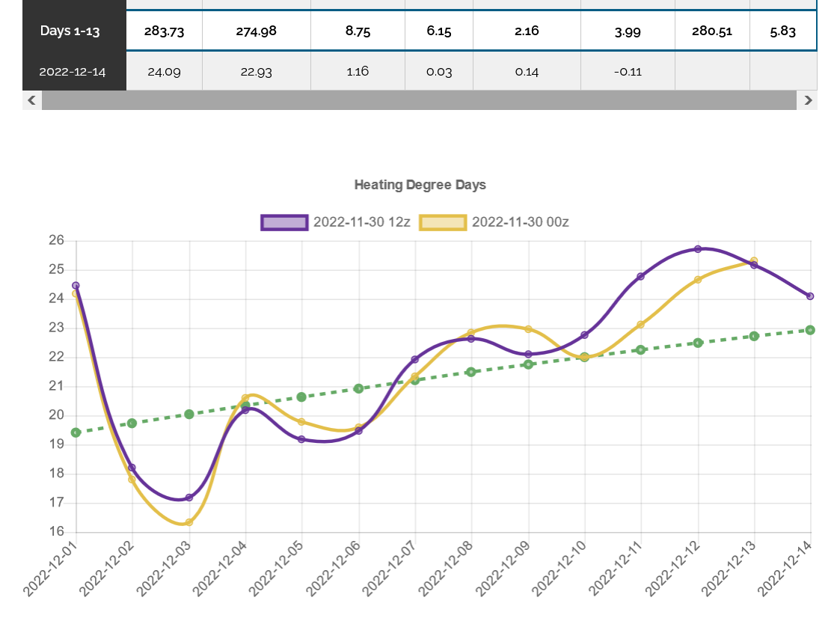Hide the 2022-11-30 00z series via its legend label
This screenshot has width=840, height=624.
(520, 222)
